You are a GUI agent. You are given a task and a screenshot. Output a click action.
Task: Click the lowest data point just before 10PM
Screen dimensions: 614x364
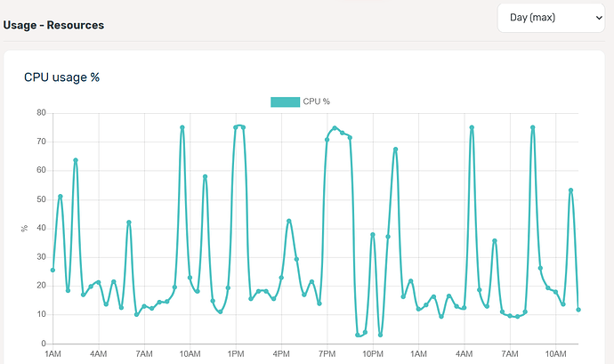tap(358, 335)
